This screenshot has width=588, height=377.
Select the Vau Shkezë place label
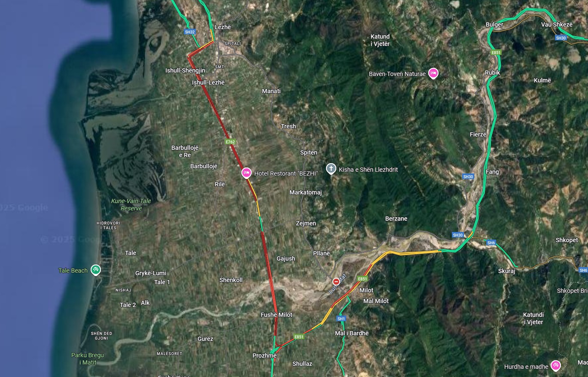[557, 24]
